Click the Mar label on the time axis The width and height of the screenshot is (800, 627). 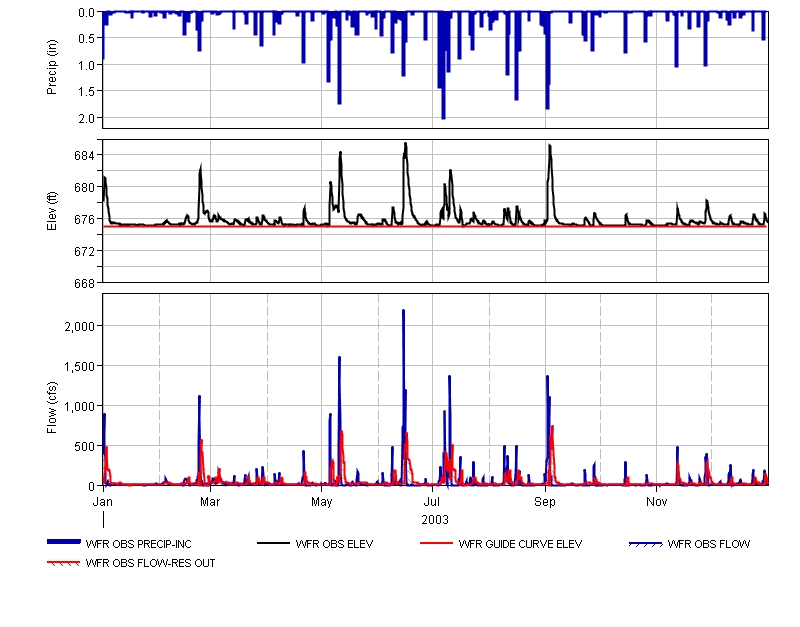pos(210,502)
